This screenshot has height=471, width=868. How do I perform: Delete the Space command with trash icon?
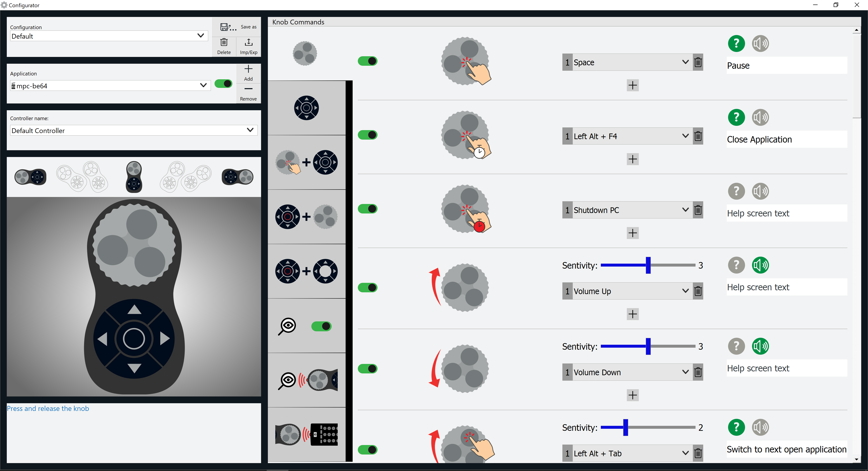[698, 62]
